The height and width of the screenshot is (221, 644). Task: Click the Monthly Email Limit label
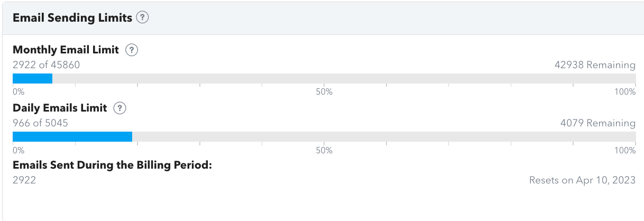(66, 50)
